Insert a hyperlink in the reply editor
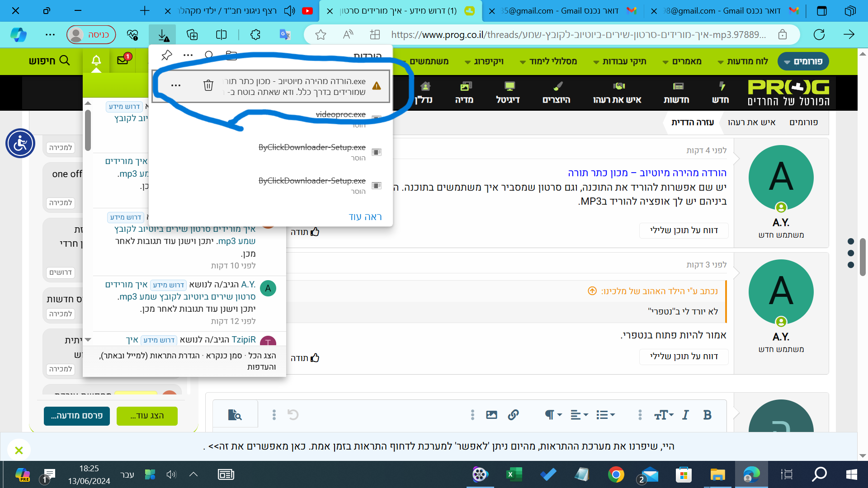868x488 pixels. tap(513, 414)
